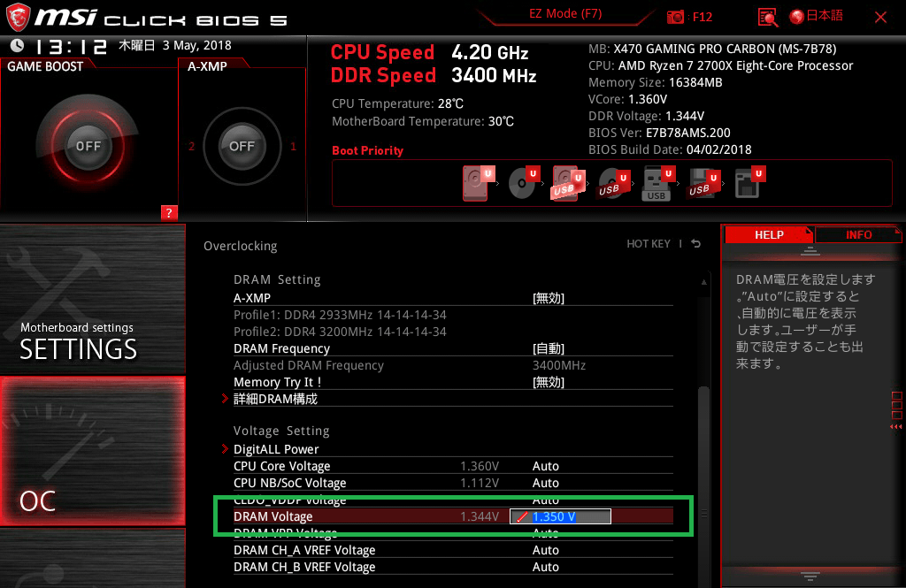The image size is (906, 588).
Task: Select the network boot device icon
Action: [x=749, y=182]
